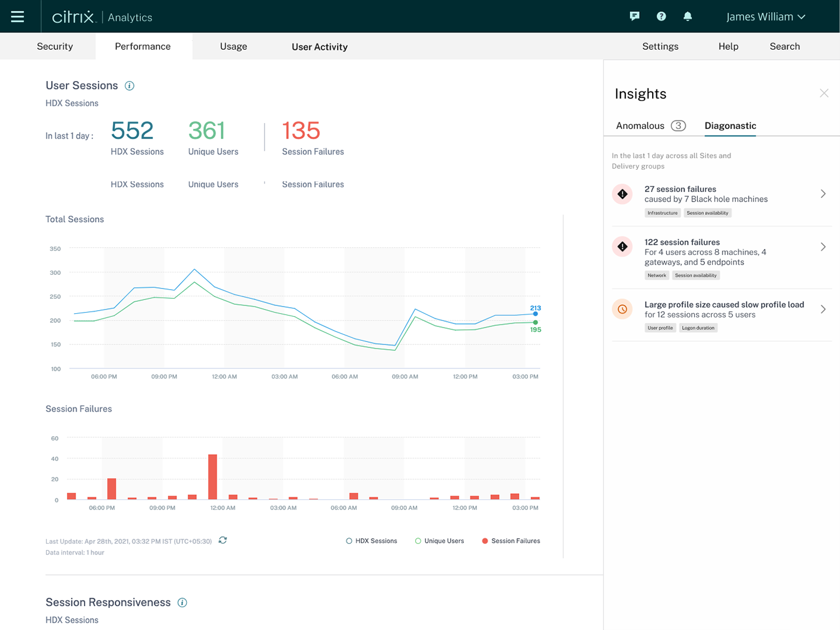Image resolution: width=840 pixels, height=630 pixels.
Task: Expand the 122 session failures insight
Action: (x=823, y=247)
